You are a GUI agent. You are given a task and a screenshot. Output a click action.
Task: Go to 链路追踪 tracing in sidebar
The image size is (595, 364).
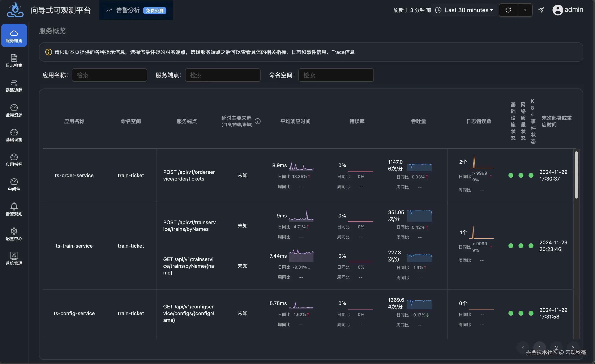[x=14, y=86]
